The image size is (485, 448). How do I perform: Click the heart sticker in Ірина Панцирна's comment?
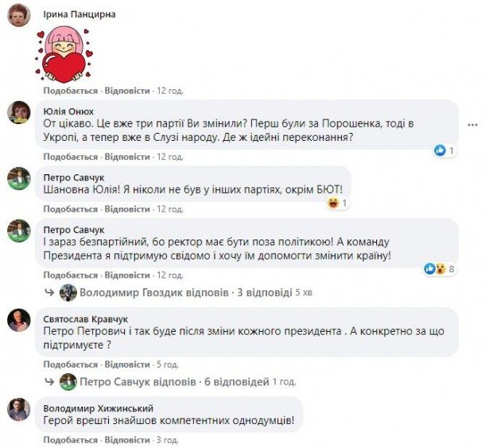pos(64,55)
